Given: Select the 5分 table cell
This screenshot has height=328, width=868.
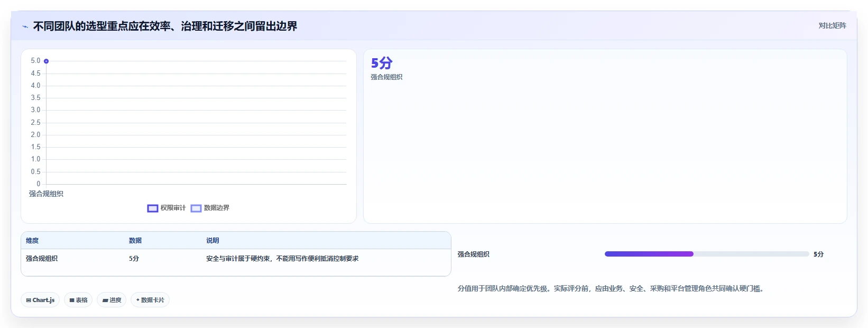Looking at the screenshot, I should [x=134, y=259].
